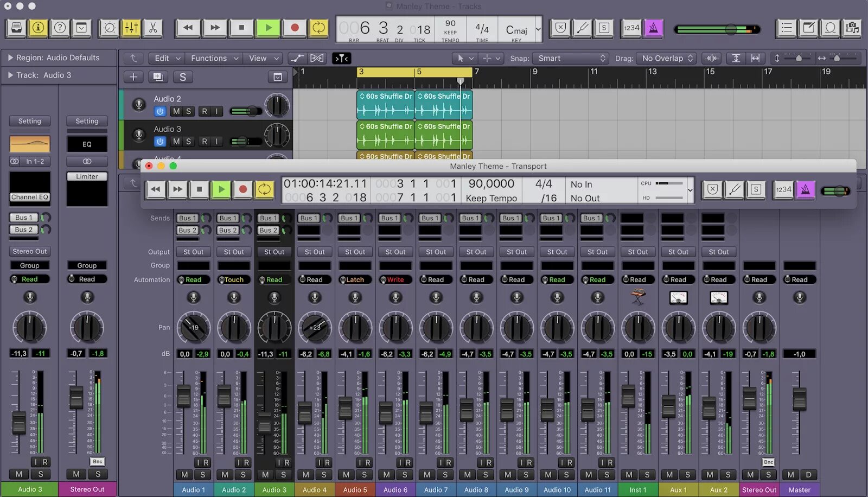
Task: Toggle Catch Playhead button
Action: point(342,58)
